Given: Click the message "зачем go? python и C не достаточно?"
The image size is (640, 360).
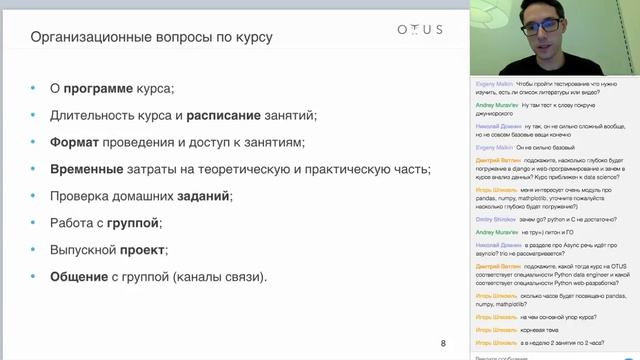Looking at the screenshot, I should (x=546, y=220).
